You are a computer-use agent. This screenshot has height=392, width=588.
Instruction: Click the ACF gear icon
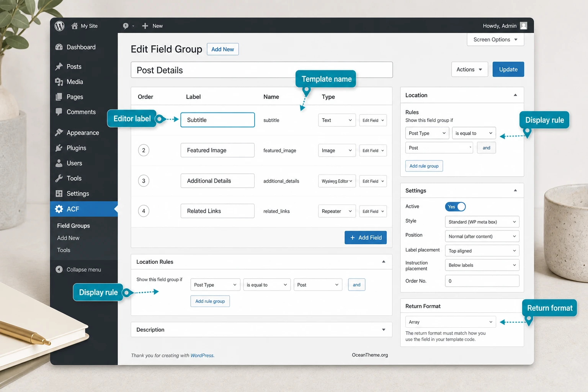point(59,209)
